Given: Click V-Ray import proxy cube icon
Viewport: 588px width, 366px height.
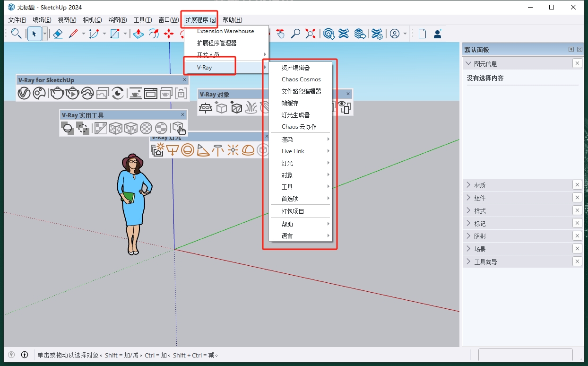Looking at the screenshot, I should pyautogui.click(x=236, y=108).
